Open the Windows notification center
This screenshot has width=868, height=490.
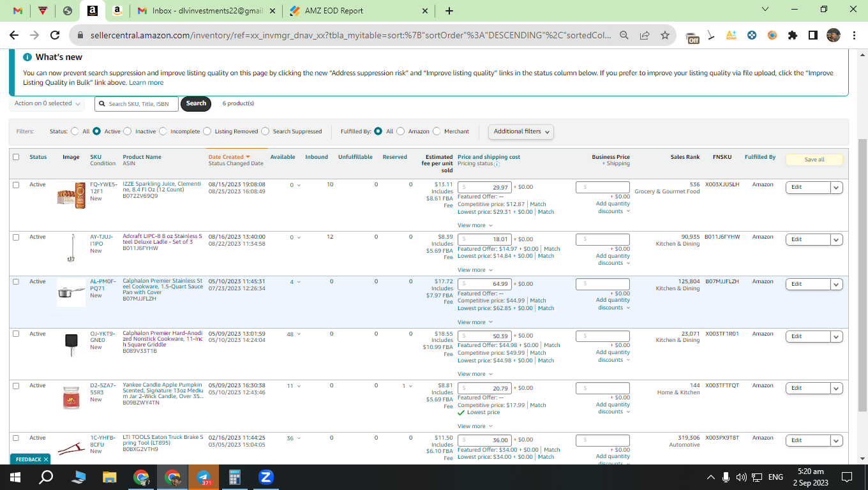[847, 477]
